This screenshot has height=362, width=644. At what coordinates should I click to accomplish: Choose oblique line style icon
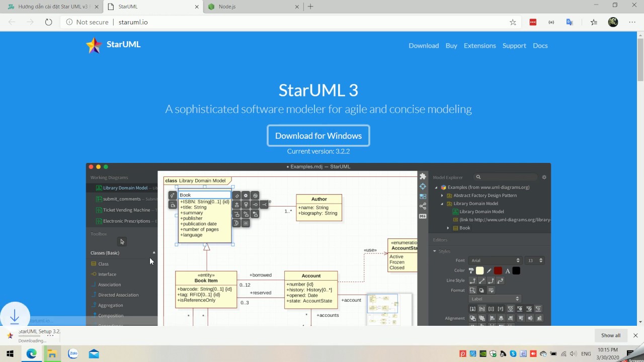481,281
